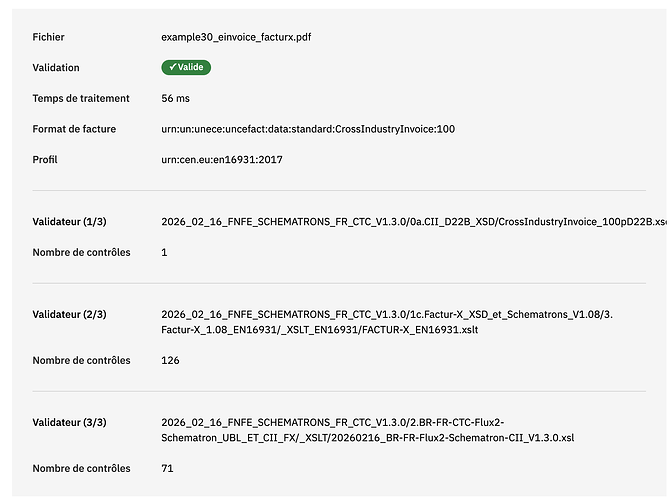Select the example30_einvoice_facturx.pdf file name

[236, 37]
